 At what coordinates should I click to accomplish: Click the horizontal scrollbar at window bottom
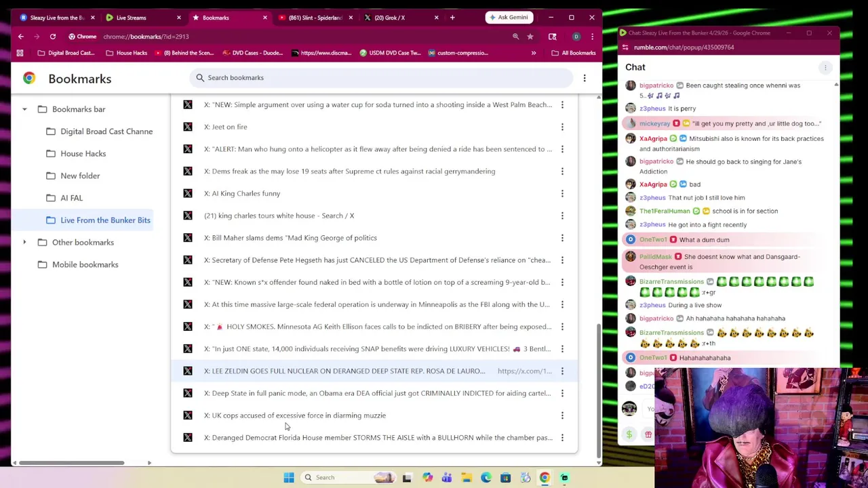[71, 463]
